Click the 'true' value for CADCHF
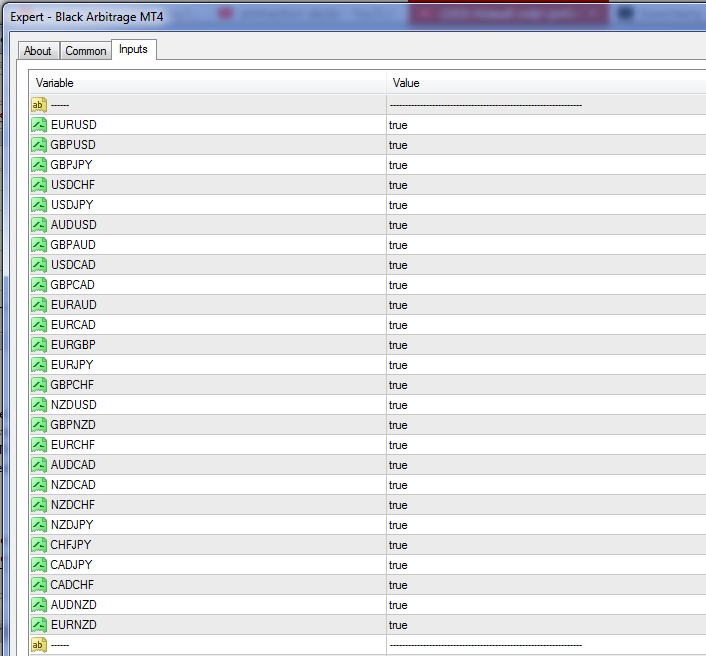This screenshot has width=706, height=656. tap(398, 585)
